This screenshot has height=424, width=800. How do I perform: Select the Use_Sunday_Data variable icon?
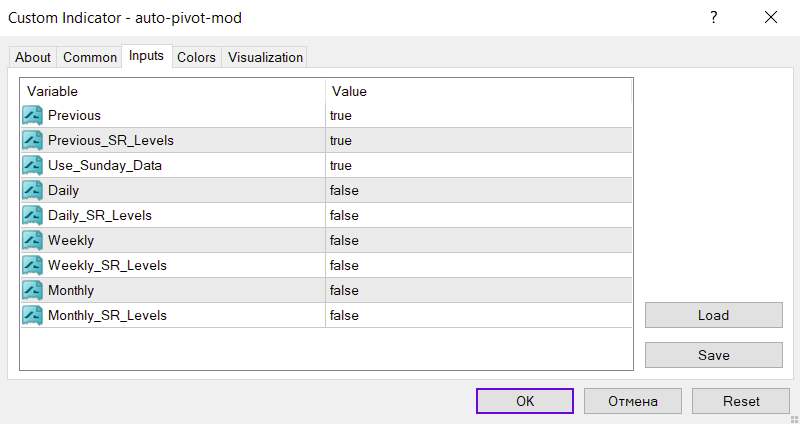tap(32, 165)
